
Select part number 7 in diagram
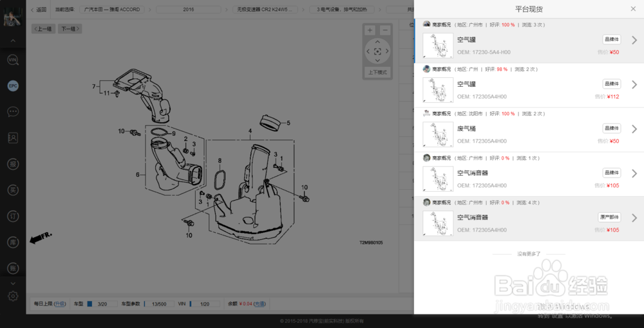(93, 87)
